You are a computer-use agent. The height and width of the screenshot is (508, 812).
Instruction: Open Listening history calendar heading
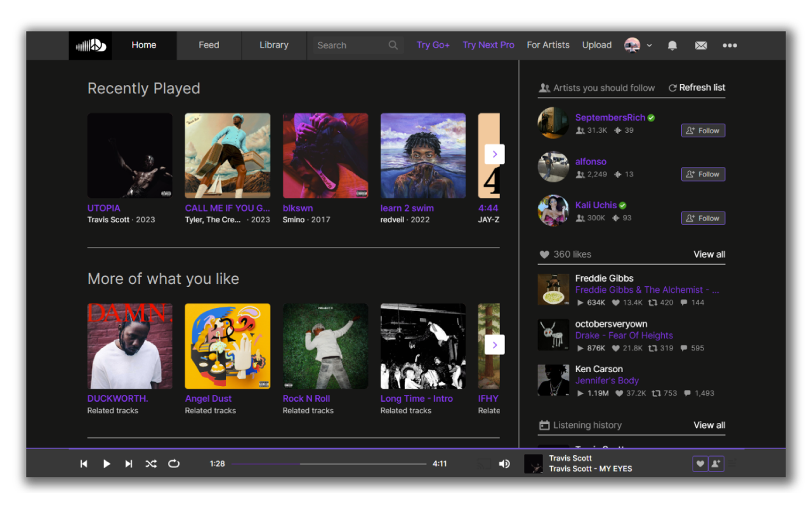point(580,425)
